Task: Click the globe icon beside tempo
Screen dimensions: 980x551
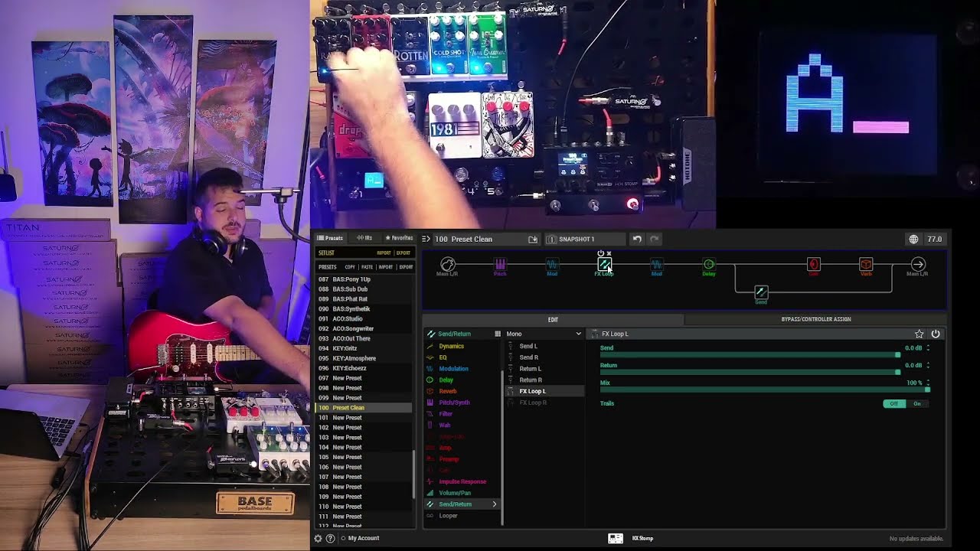Action: tap(913, 240)
